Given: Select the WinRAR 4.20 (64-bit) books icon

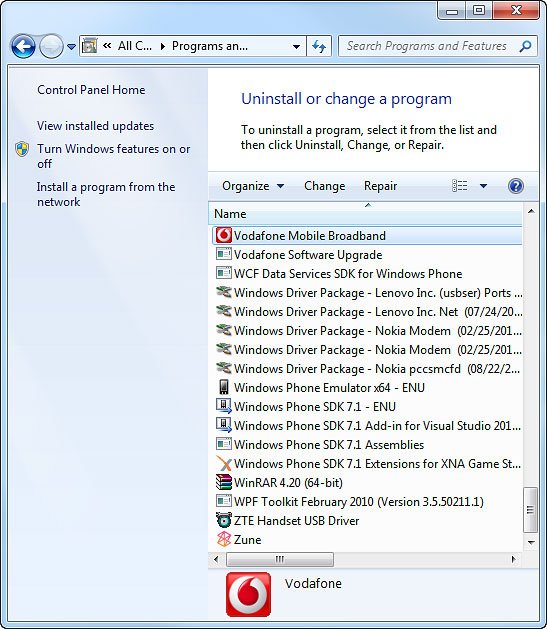Looking at the screenshot, I should click(x=223, y=483).
